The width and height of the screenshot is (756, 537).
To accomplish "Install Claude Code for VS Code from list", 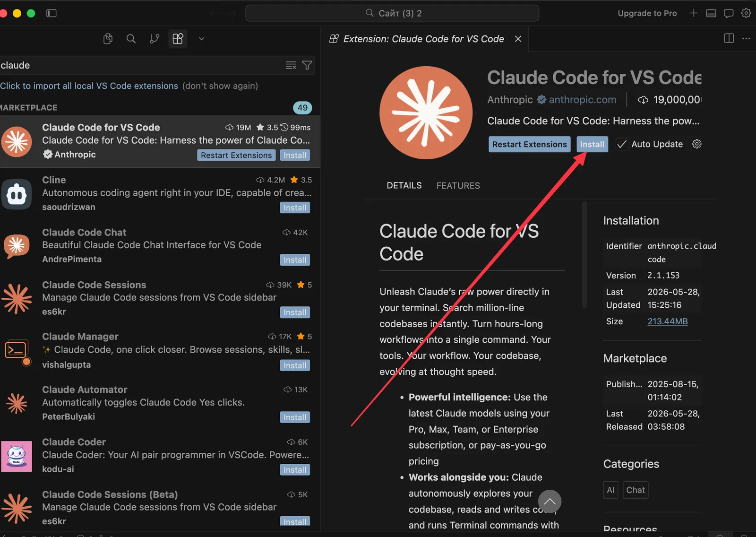I will [x=295, y=155].
